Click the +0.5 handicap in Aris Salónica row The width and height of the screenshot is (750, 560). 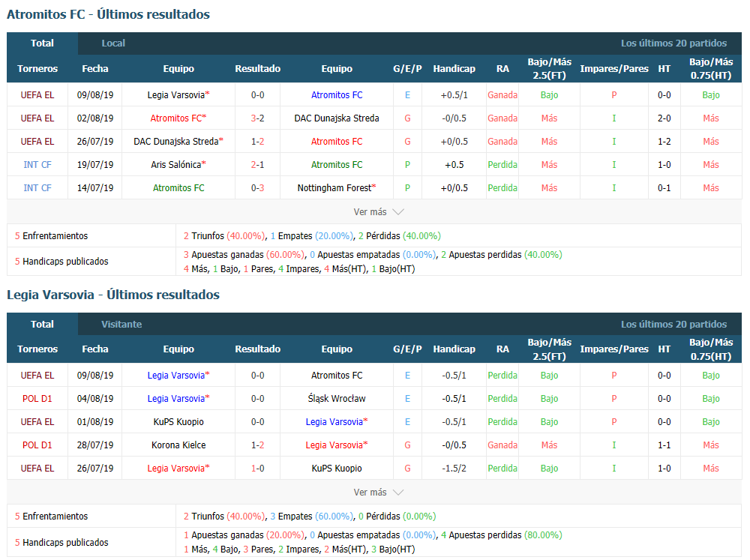(x=454, y=164)
